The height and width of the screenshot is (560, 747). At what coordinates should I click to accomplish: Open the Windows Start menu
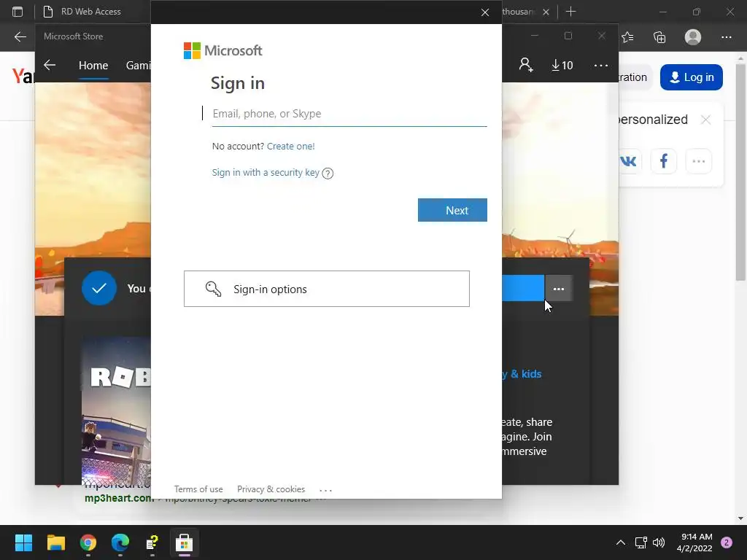23,542
